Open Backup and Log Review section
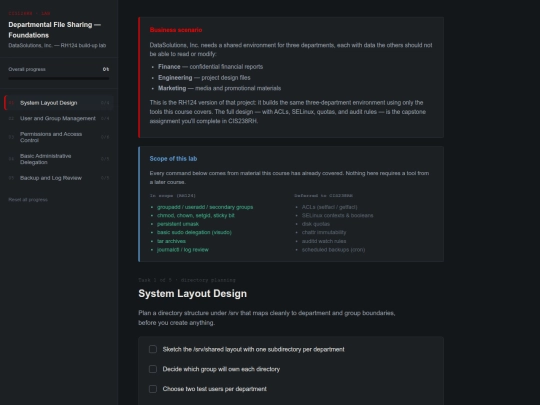Image resolution: width=540 pixels, height=405 pixels. 59,178
